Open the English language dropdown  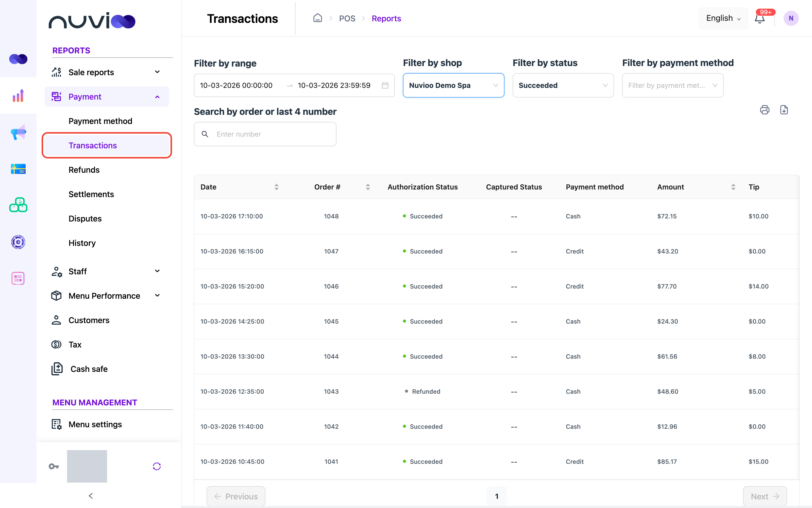(723, 18)
